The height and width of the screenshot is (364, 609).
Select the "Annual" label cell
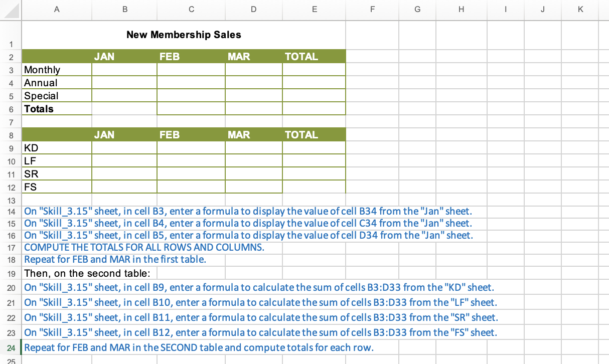pyautogui.click(x=56, y=83)
